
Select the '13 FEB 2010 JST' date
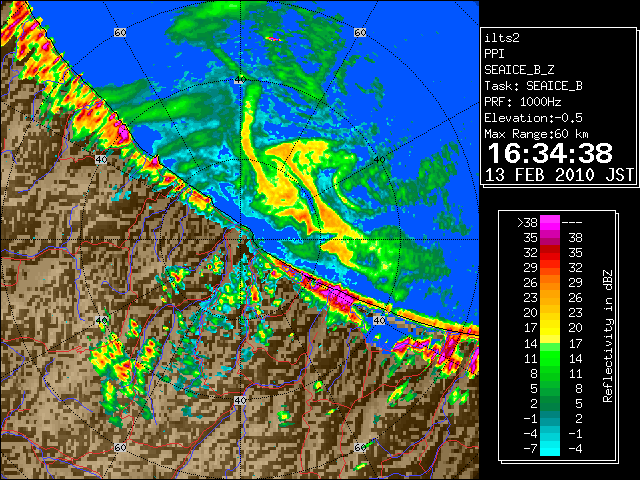(x=559, y=175)
